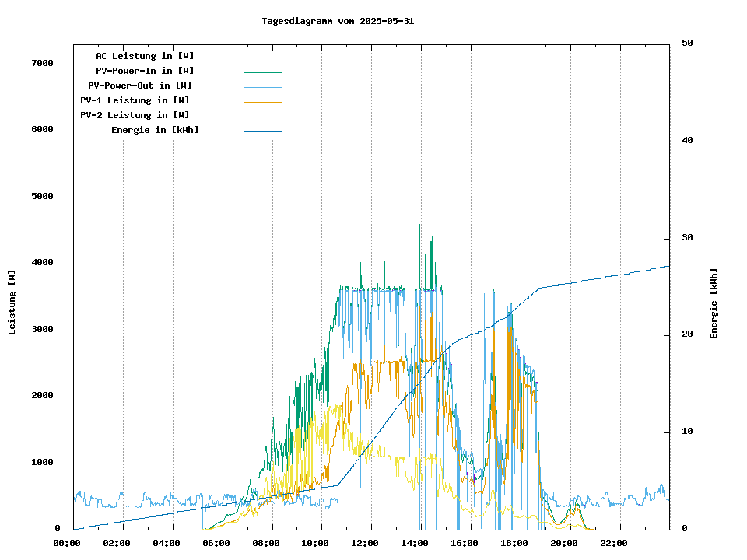Click the 12:00 time axis label
Viewport: 747px width, 560px height.
click(365, 543)
